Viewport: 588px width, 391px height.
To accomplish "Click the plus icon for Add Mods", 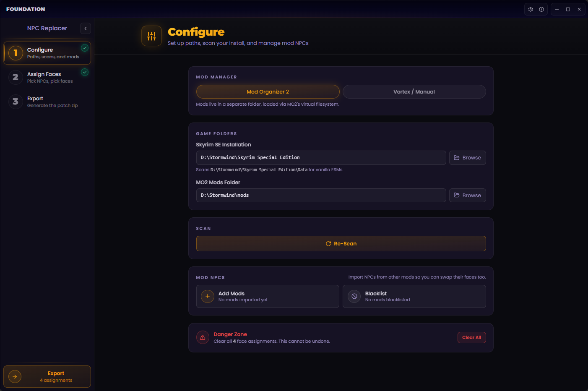I will point(208,296).
